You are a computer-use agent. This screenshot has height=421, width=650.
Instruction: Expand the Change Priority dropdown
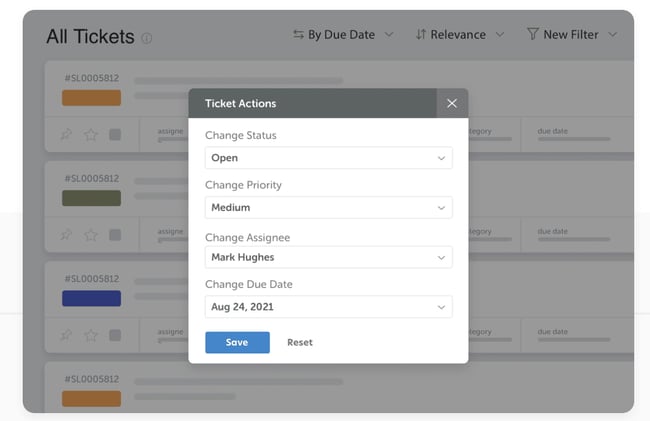click(328, 208)
